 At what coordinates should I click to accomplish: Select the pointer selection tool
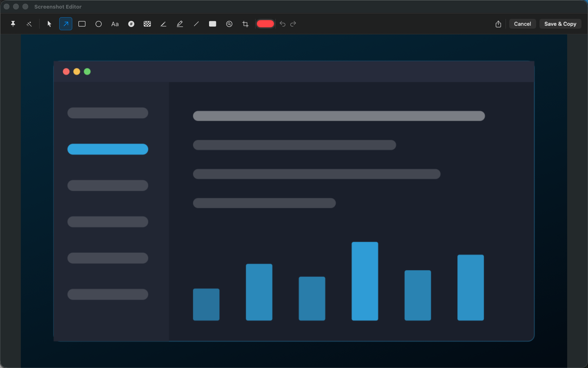49,24
